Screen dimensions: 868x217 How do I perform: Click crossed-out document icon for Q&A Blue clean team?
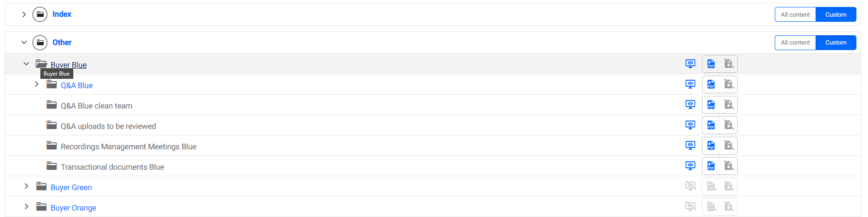coord(729,105)
